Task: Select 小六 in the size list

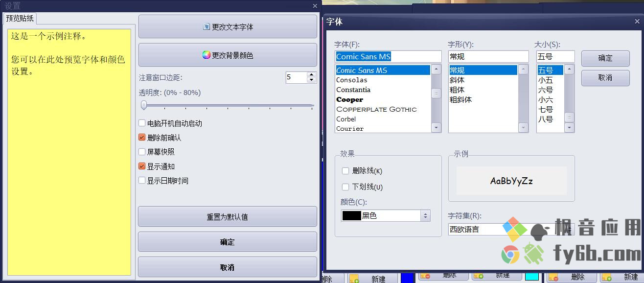Action: (x=550, y=99)
